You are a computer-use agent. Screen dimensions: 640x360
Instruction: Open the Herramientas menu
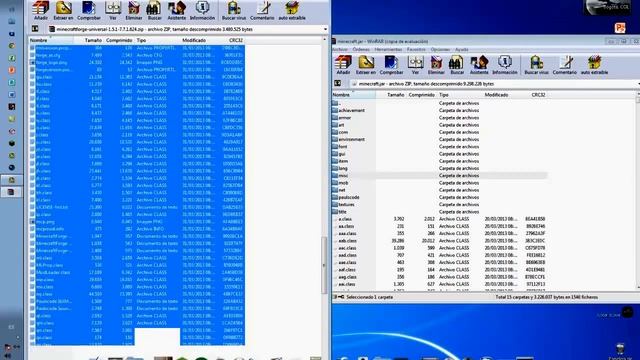[x=388, y=49]
